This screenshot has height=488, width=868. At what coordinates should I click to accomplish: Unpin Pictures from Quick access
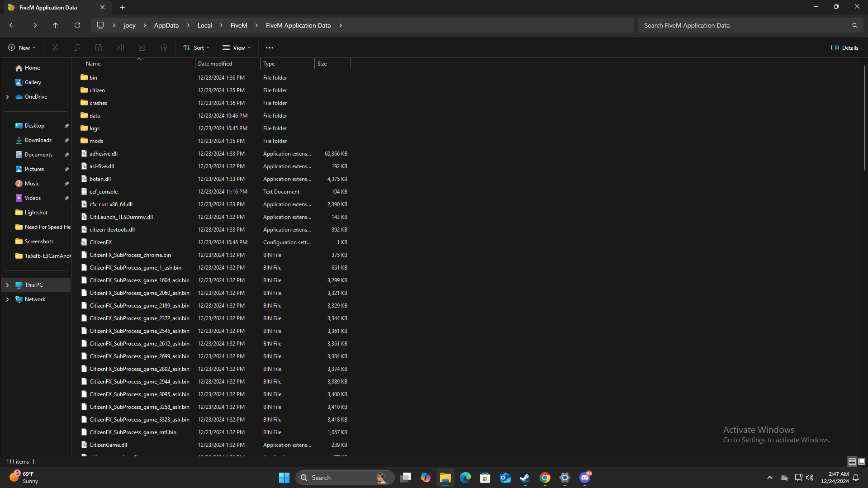[x=66, y=169]
